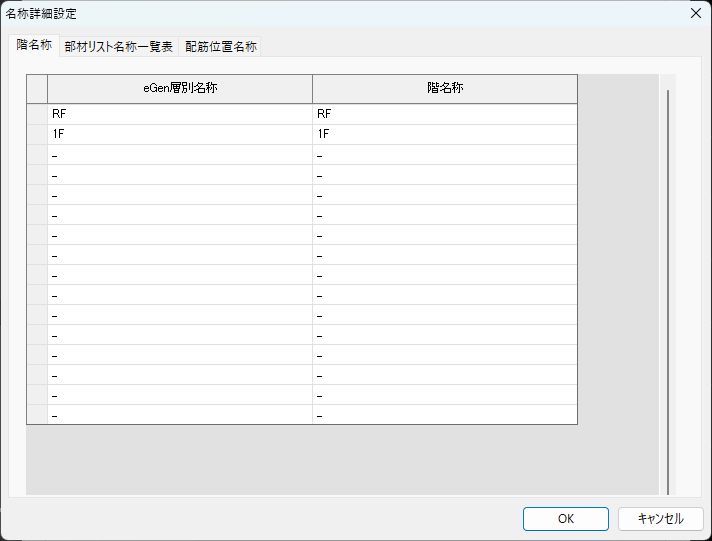Image resolution: width=712 pixels, height=541 pixels.
Task: Click the table's top-left select-all corner
Action: [x=37, y=88]
